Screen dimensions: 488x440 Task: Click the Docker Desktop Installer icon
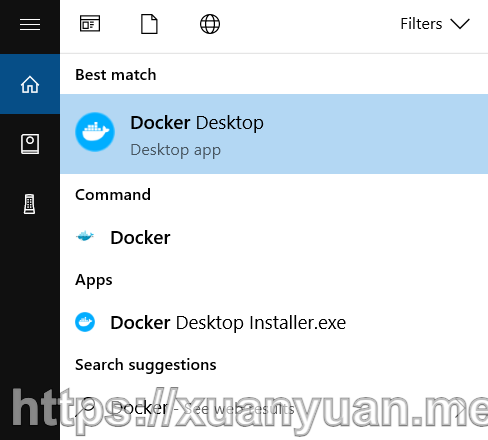tap(85, 322)
